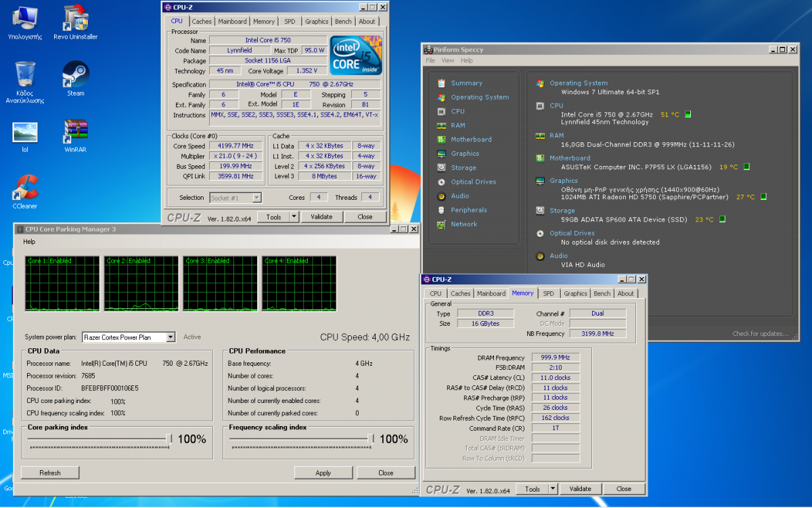Switch to the Mainboard tab in top CPU-Z
Viewport: 812px width, 508px height.
pyautogui.click(x=232, y=22)
